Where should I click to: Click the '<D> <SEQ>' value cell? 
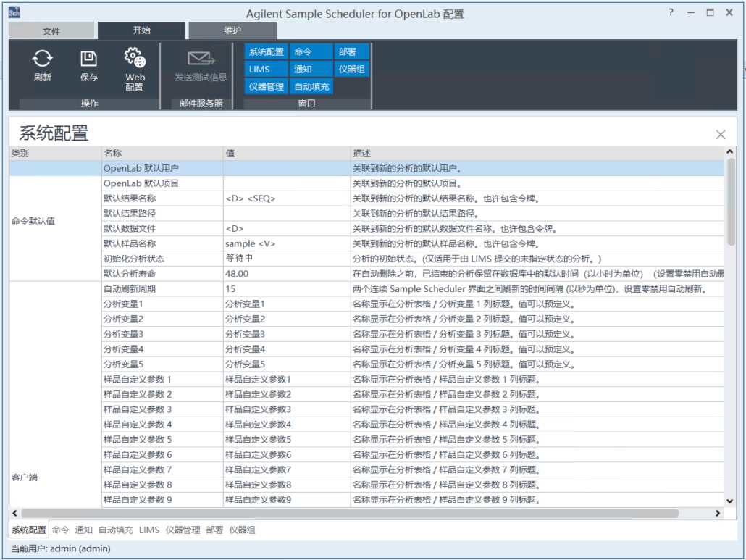point(287,198)
